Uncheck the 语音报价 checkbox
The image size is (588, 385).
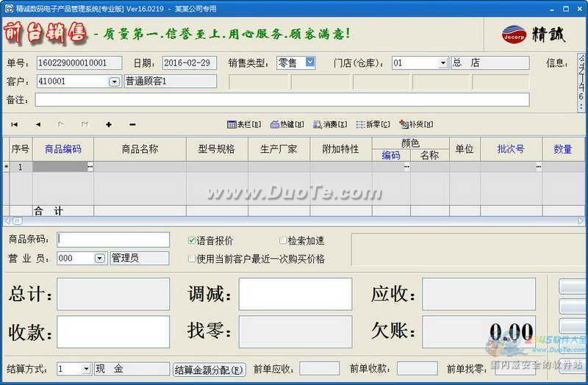point(193,240)
